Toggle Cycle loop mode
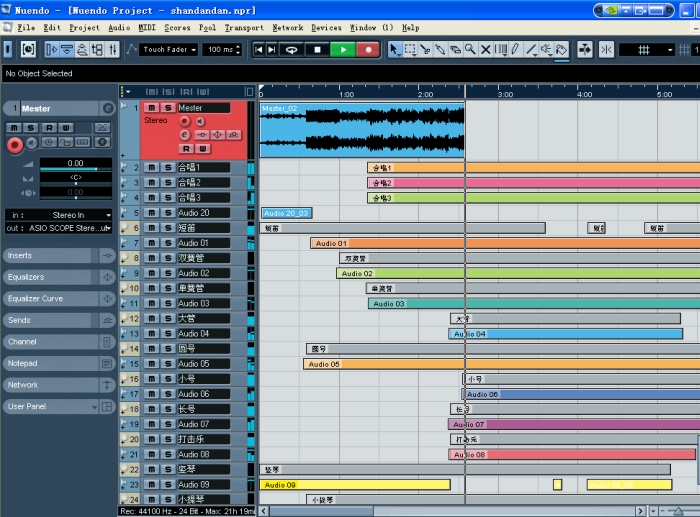Screen dimensions: 700x517 pyautogui.click(x=292, y=50)
